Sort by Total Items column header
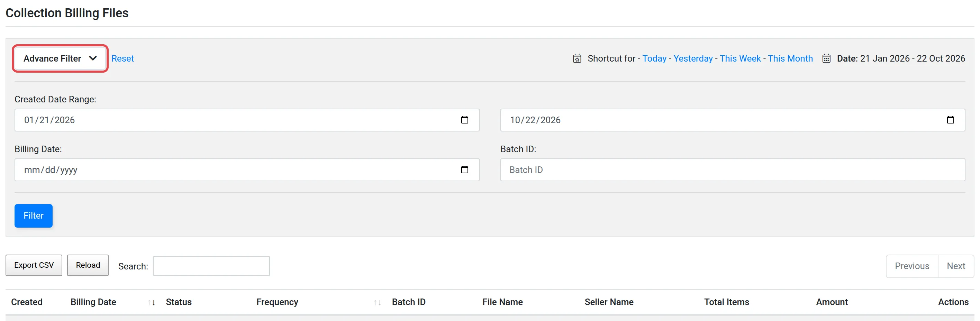The height and width of the screenshot is (321, 980). click(x=726, y=302)
